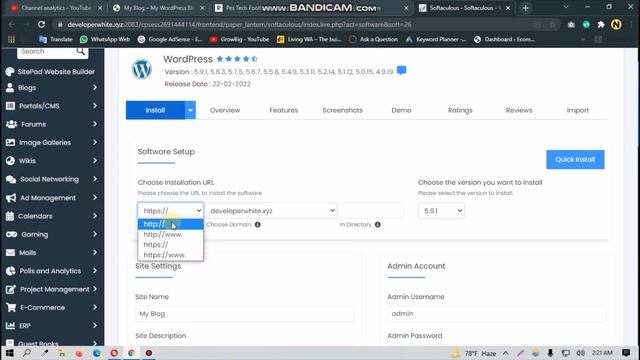This screenshot has height=360, width=640.
Task: Switch to the Screenshots tab
Action: click(342, 110)
